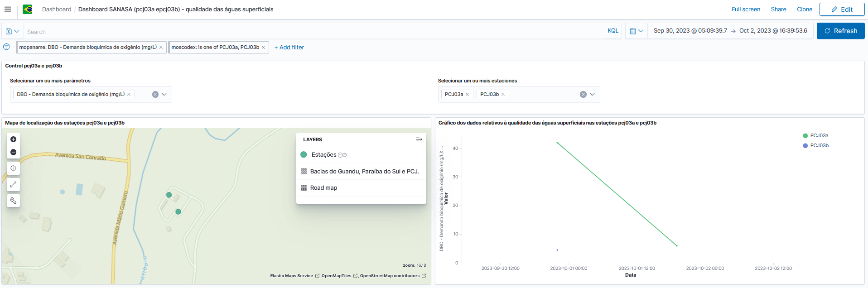The image size is (868, 288).
Task: Open the map tools wrench icon
Action: (13, 201)
